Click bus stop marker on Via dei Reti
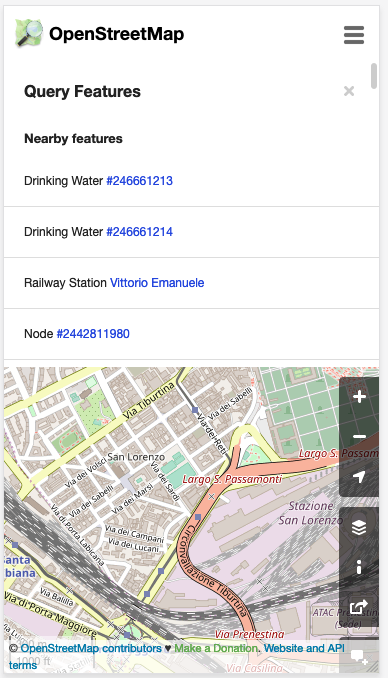 (195, 409)
